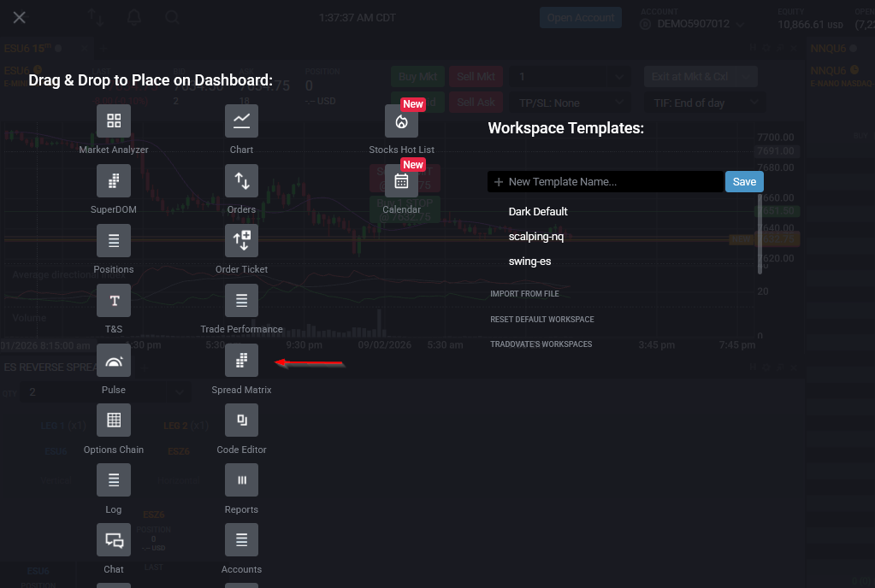Viewport: 875px width, 588px height.
Task: Click the Open Account button
Action: tap(581, 18)
